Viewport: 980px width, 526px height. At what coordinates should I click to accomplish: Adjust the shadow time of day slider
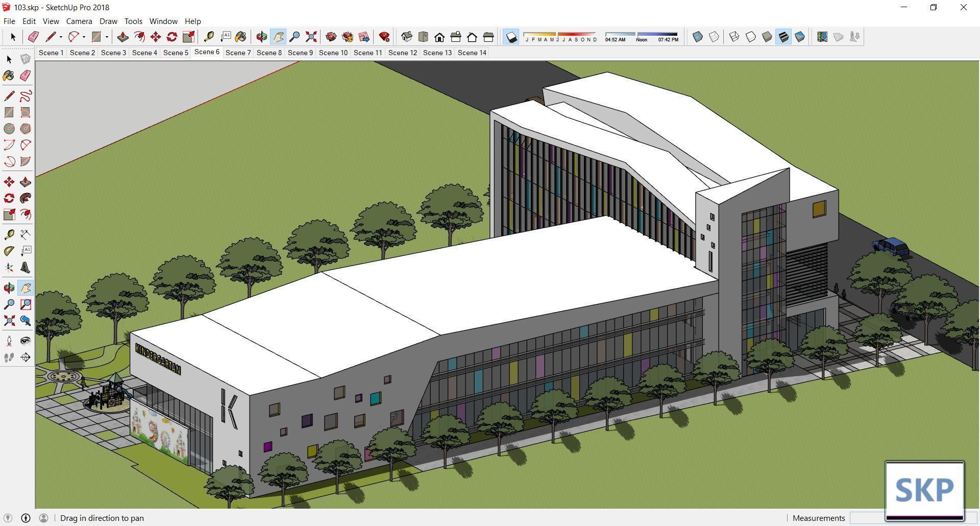coord(642,37)
